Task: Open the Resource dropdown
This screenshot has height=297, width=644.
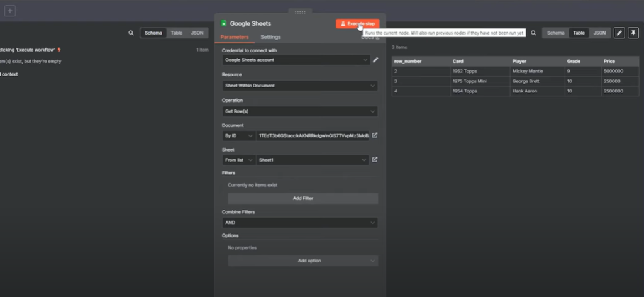Action: pos(300,86)
